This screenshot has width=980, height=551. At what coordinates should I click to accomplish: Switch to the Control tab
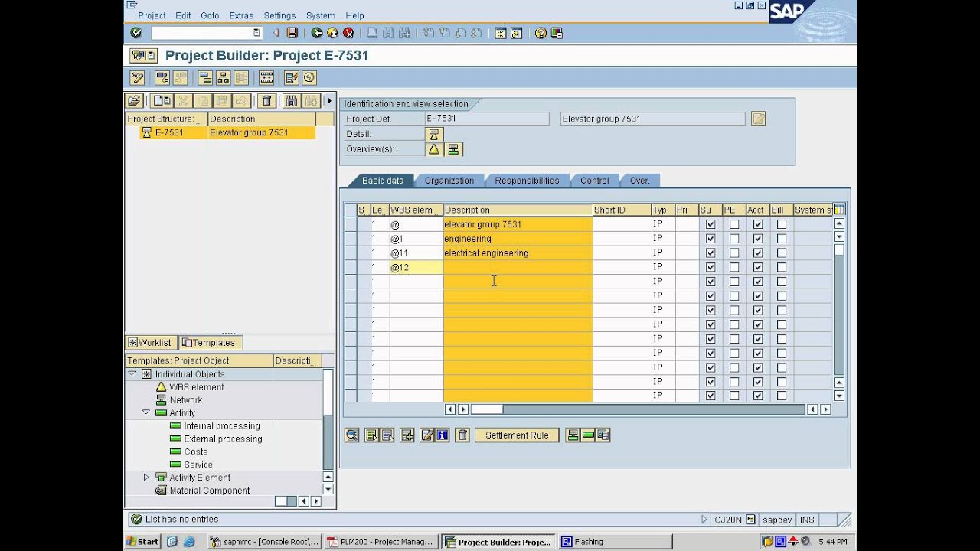tap(595, 181)
